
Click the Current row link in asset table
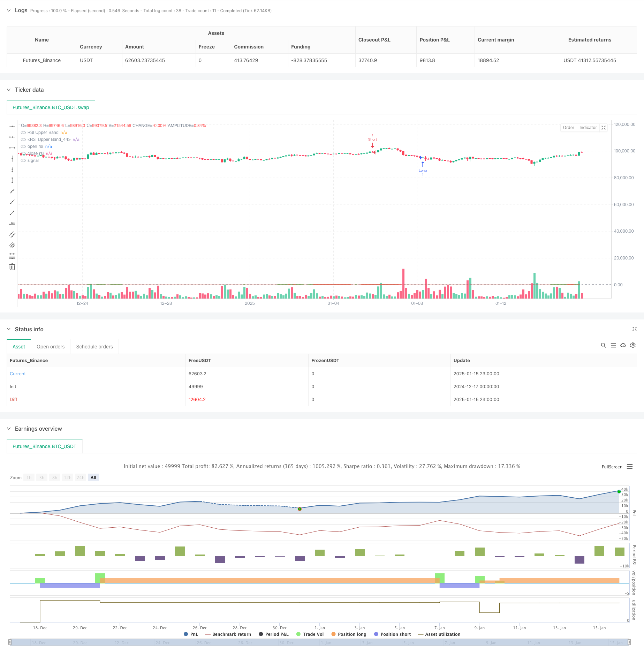[x=18, y=374]
